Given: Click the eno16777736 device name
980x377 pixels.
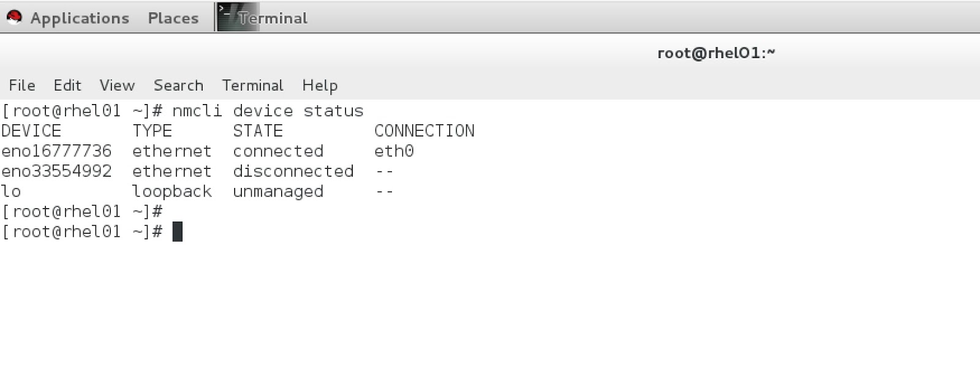Looking at the screenshot, I should [x=57, y=151].
